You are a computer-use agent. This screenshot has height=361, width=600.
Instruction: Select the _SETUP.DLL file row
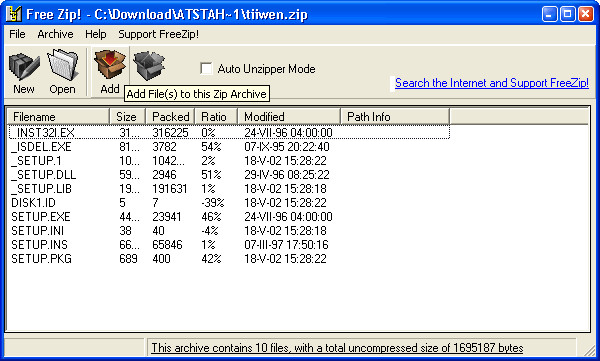point(229,175)
